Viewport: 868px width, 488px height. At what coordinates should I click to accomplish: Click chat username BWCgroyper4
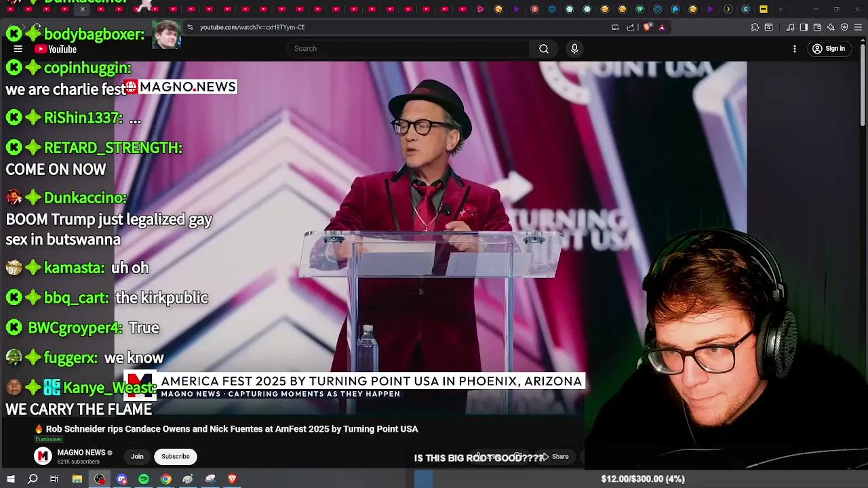75,327
